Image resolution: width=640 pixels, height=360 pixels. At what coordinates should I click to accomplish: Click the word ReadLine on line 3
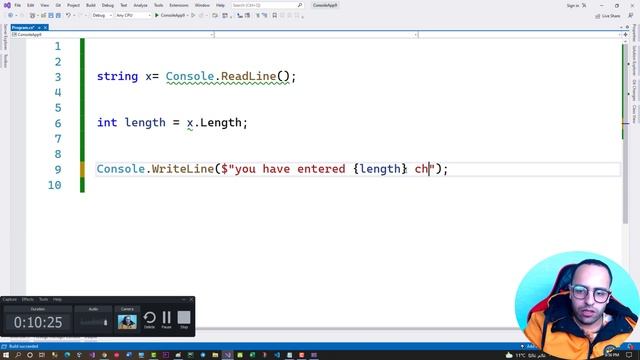248,76
